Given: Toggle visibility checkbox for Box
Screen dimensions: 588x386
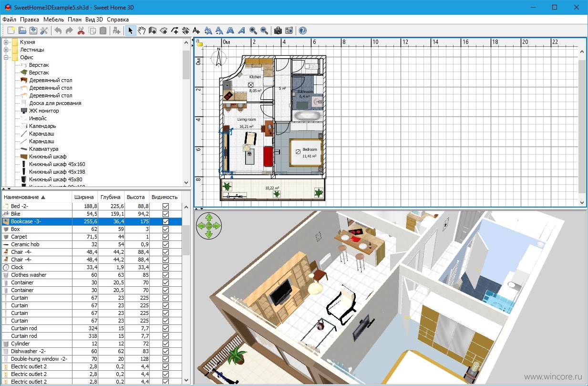Looking at the screenshot, I should pos(165,229).
